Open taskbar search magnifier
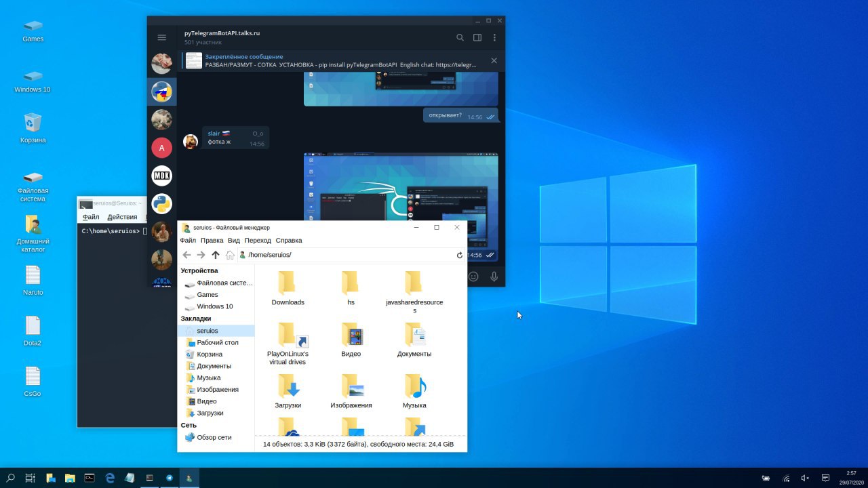 [x=10, y=478]
